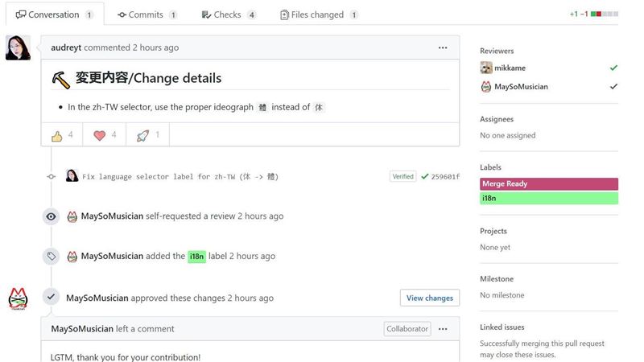
Task: Click the green check beside commit 259601f
Action: [x=424, y=176]
